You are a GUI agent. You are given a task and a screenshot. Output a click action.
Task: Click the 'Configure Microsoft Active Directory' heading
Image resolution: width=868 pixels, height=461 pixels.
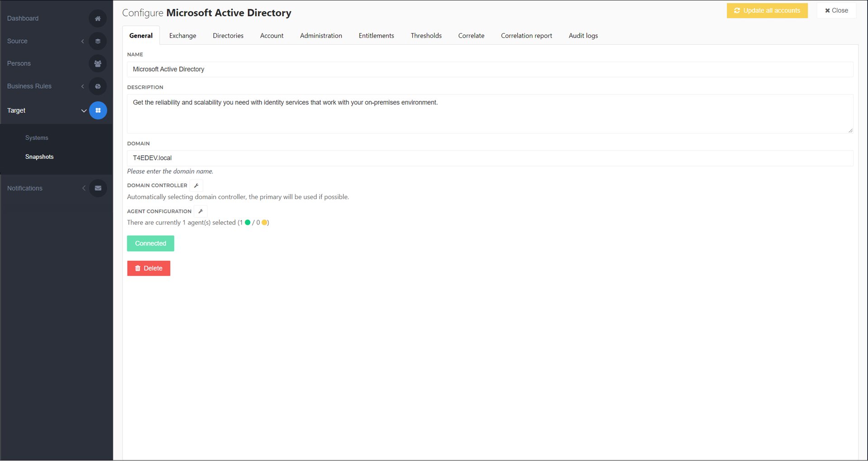click(x=207, y=13)
